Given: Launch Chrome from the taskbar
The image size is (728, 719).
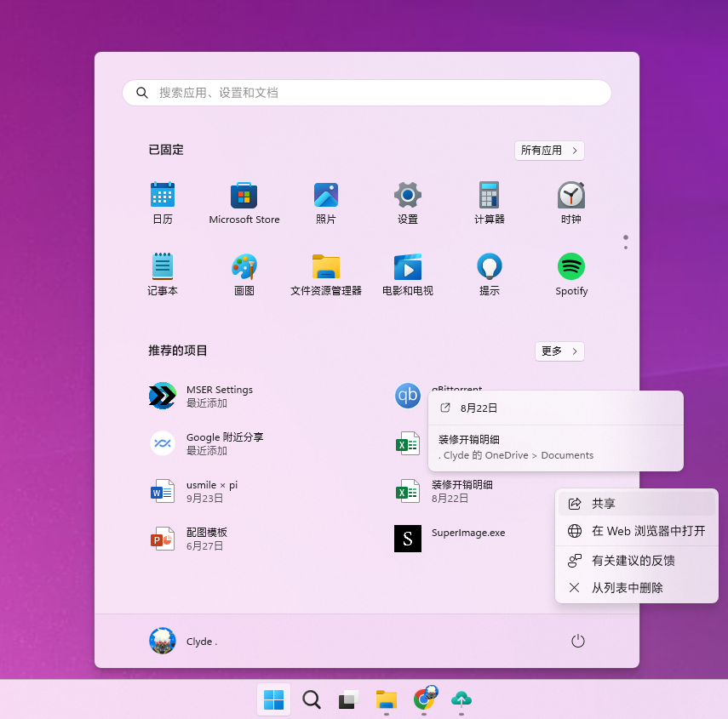Looking at the screenshot, I should point(423,699).
